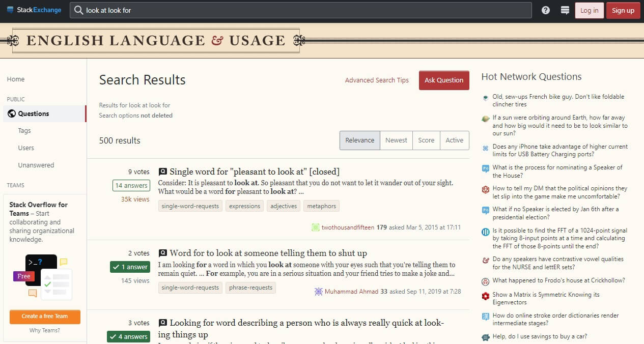Click the site icon beside French bike guy question
The image size is (644, 344).
click(486, 97)
